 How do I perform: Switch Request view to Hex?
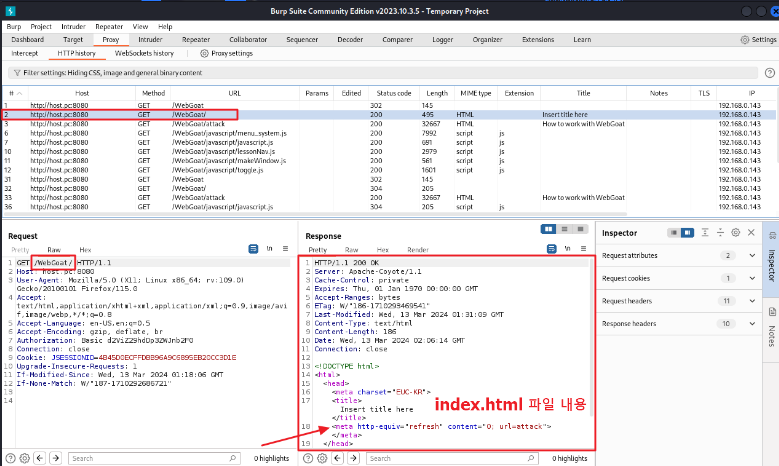click(x=85, y=250)
